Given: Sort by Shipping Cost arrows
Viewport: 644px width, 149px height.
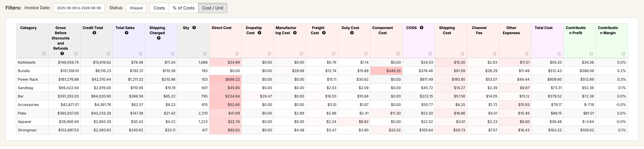Looking at the screenshot, I should pyautogui.click(x=463, y=54).
